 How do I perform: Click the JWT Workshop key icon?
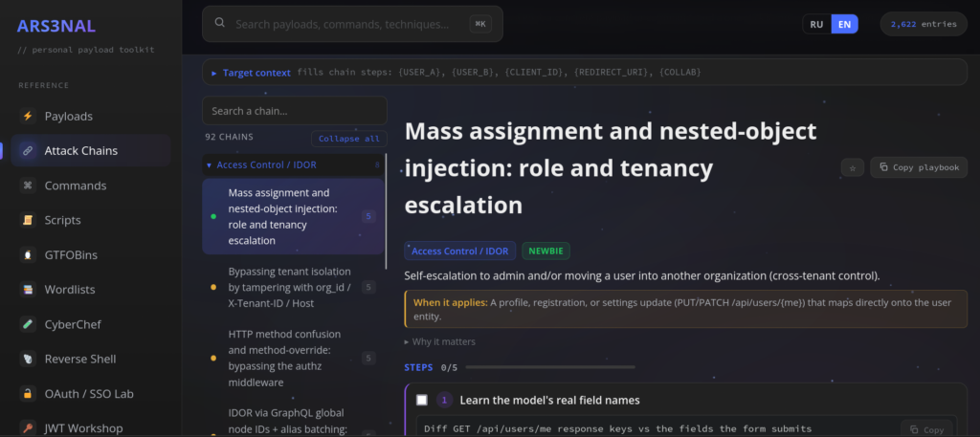(x=28, y=428)
